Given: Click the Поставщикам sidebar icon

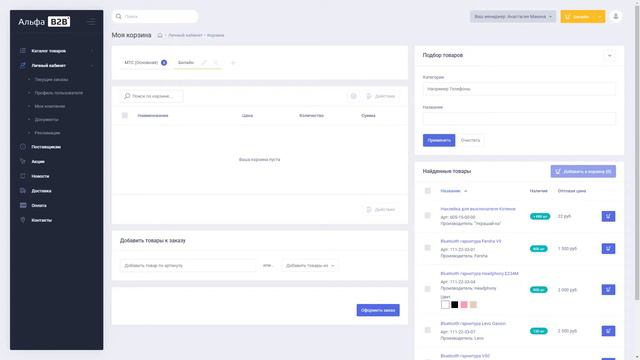Looking at the screenshot, I should (x=23, y=147).
